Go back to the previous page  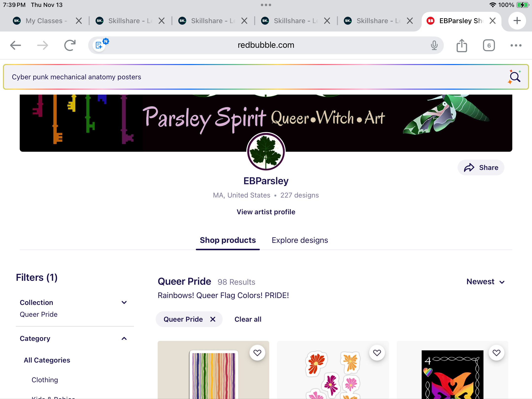coord(16,45)
